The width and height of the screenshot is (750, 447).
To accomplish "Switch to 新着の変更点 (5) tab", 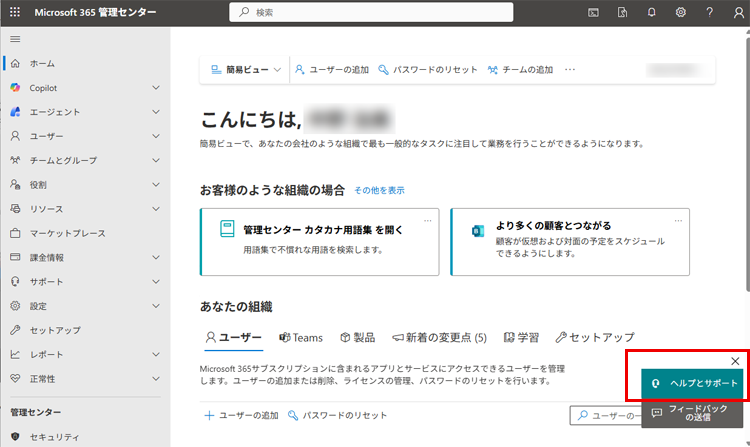I will coord(440,338).
